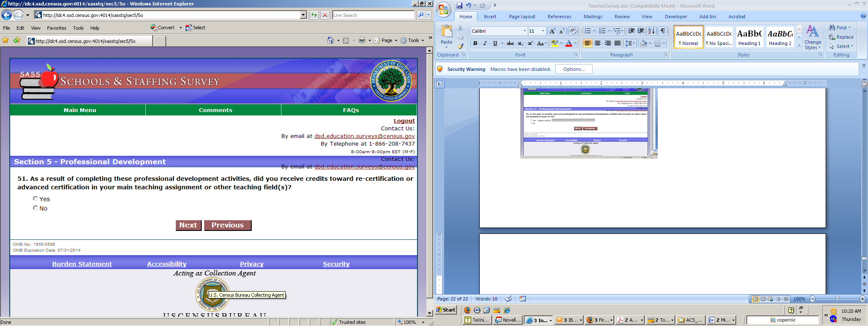Click the Options button in Word's security warning
The width and height of the screenshot is (868, 326).
coord(574,69)
